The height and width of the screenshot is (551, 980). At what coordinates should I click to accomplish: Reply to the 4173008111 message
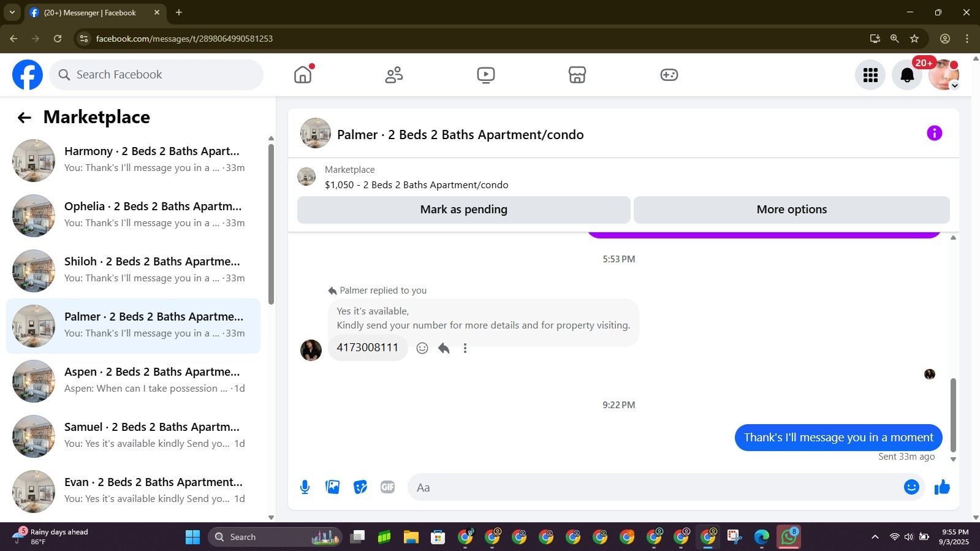pos(444,348)
